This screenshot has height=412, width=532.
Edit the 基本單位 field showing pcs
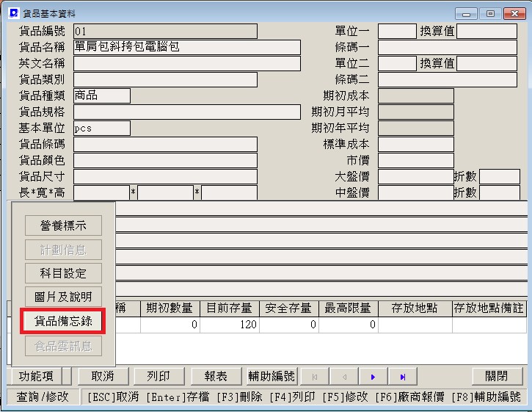pyautogui.click(x=102, y=128)
